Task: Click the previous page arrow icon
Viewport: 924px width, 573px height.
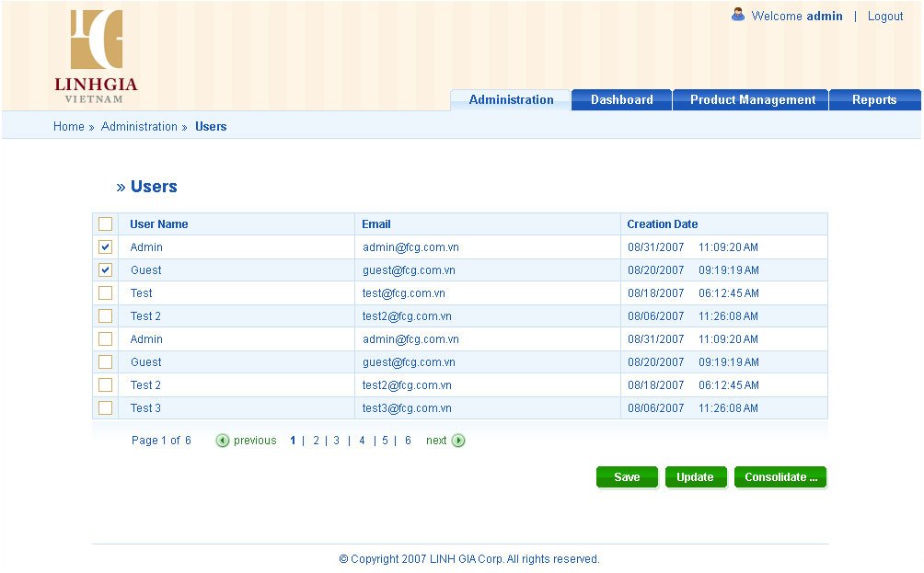Action: click(222, 441)
